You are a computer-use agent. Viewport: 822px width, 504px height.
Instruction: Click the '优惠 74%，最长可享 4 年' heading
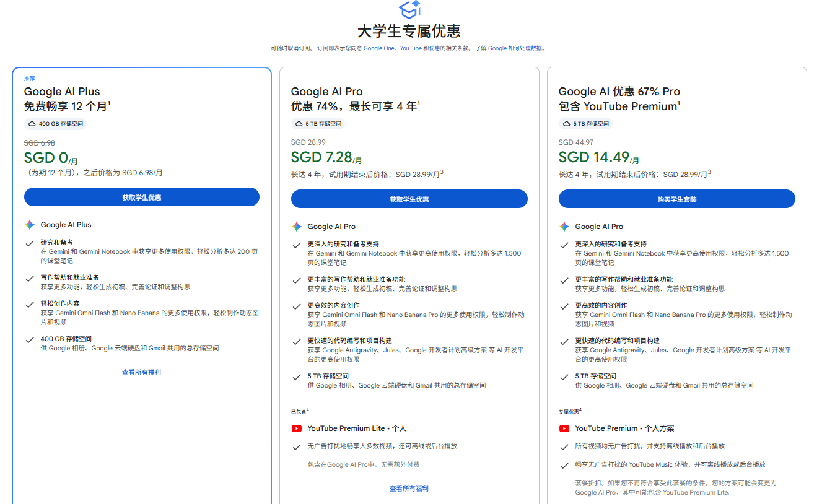(x=356, y=106)
